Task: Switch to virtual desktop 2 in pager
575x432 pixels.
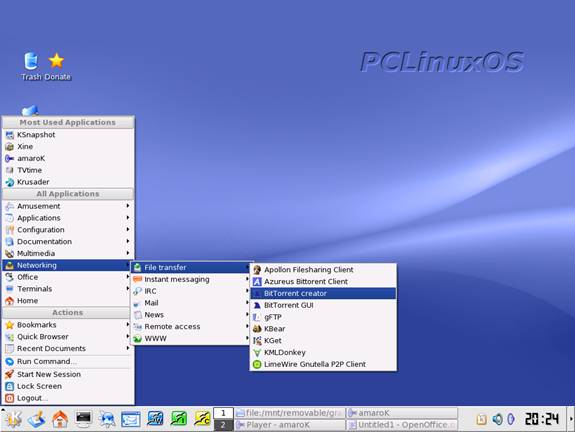Action: coord(223,425)
